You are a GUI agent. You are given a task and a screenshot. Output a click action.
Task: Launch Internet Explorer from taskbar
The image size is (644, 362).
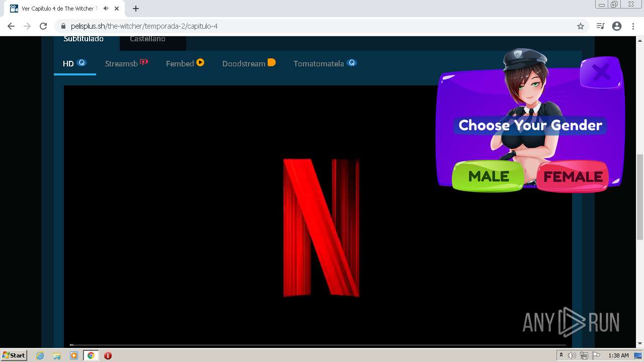click(x=40, y=355)
